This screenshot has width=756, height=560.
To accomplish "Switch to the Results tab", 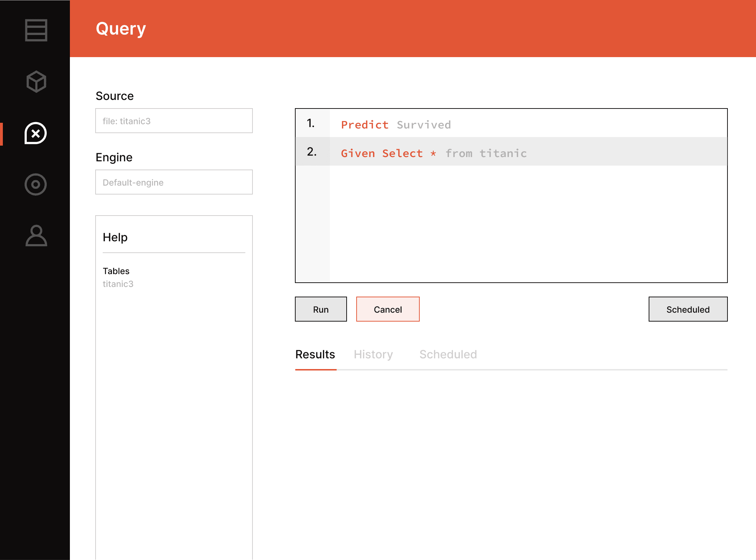I will 315,354.
